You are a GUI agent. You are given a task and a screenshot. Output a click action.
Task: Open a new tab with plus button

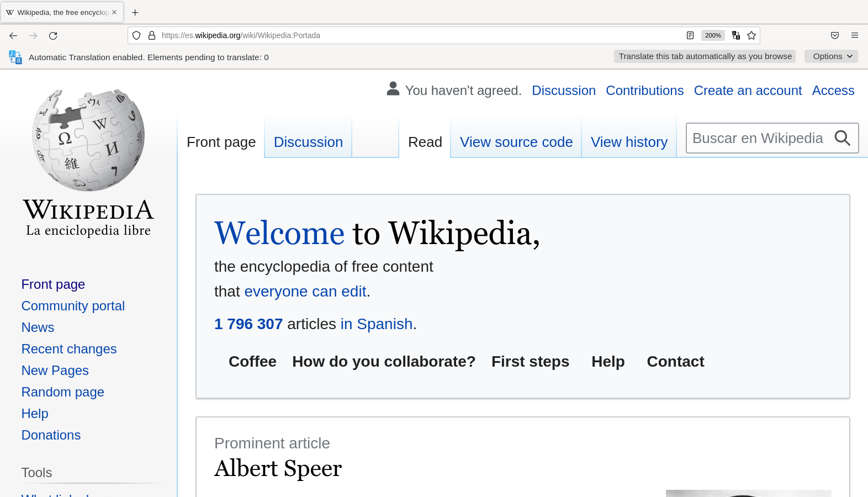[135, 12]
